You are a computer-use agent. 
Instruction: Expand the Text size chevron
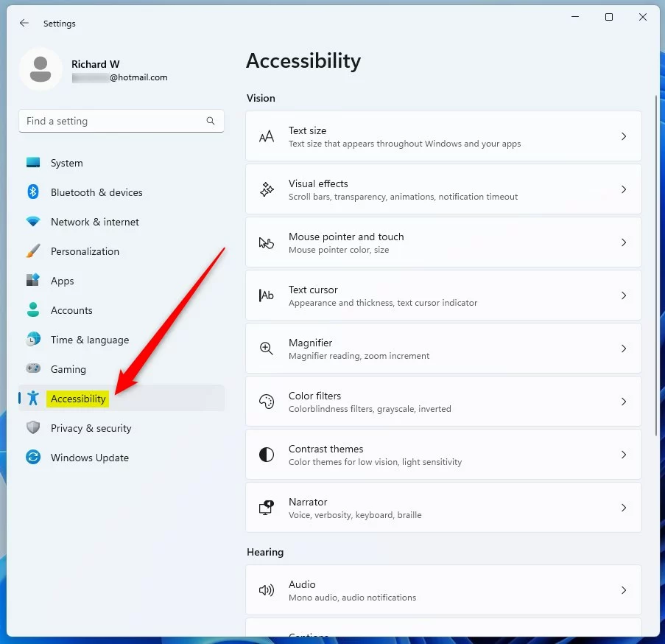624,136
